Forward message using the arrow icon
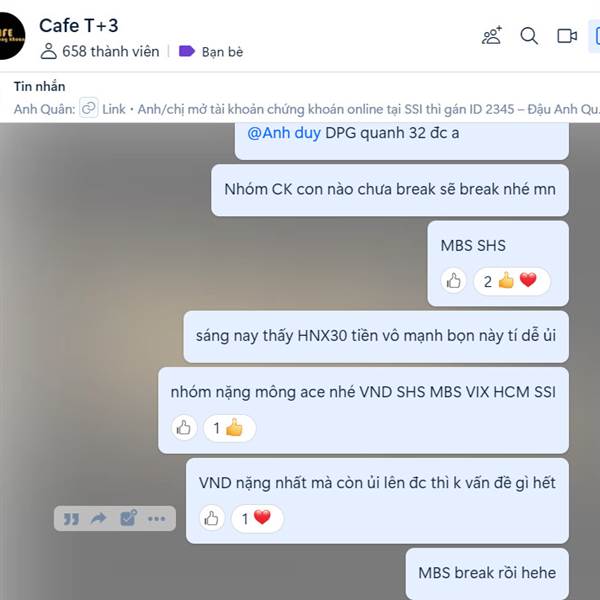The height and width of the screenshot is (600, 600). [x=99, y=518]
